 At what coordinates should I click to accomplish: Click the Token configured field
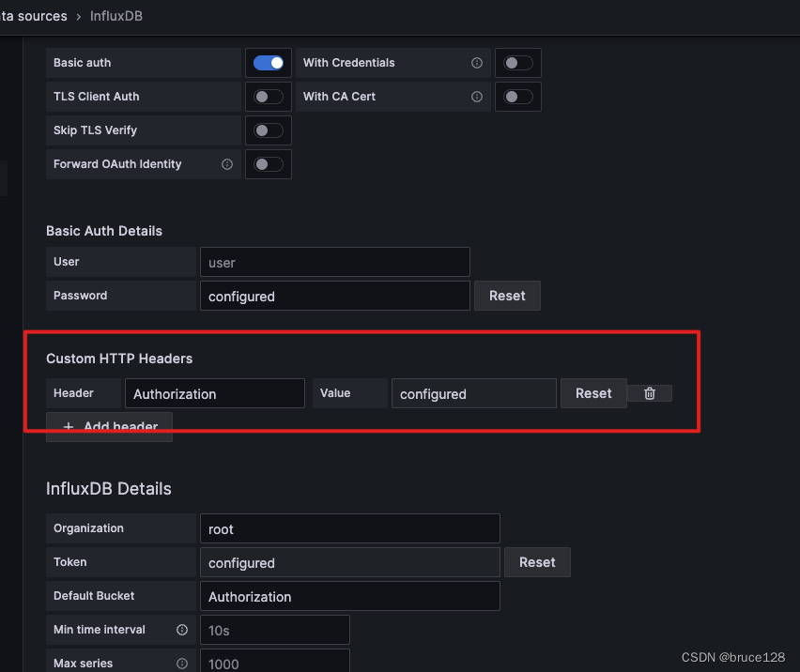(350, 562)
